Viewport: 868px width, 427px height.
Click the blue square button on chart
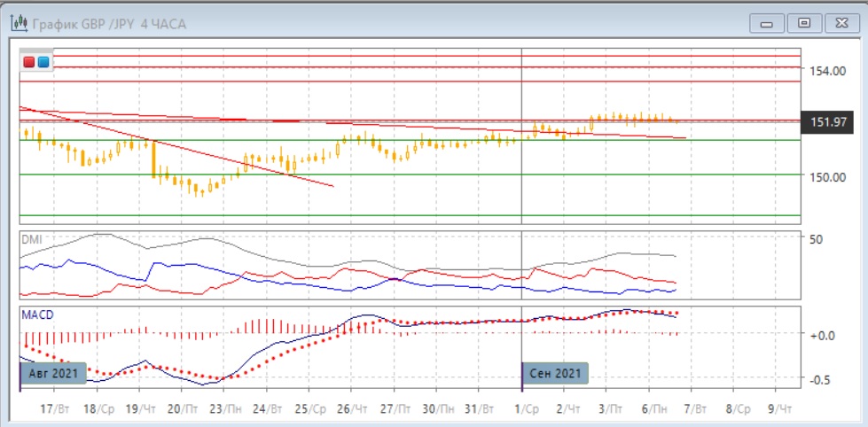(43, 61)
